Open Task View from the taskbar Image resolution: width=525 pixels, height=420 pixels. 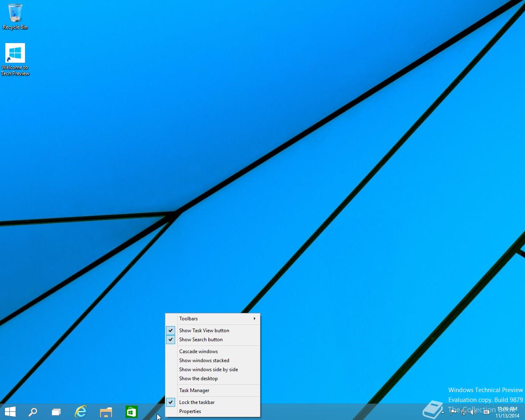tap(56, 412)
